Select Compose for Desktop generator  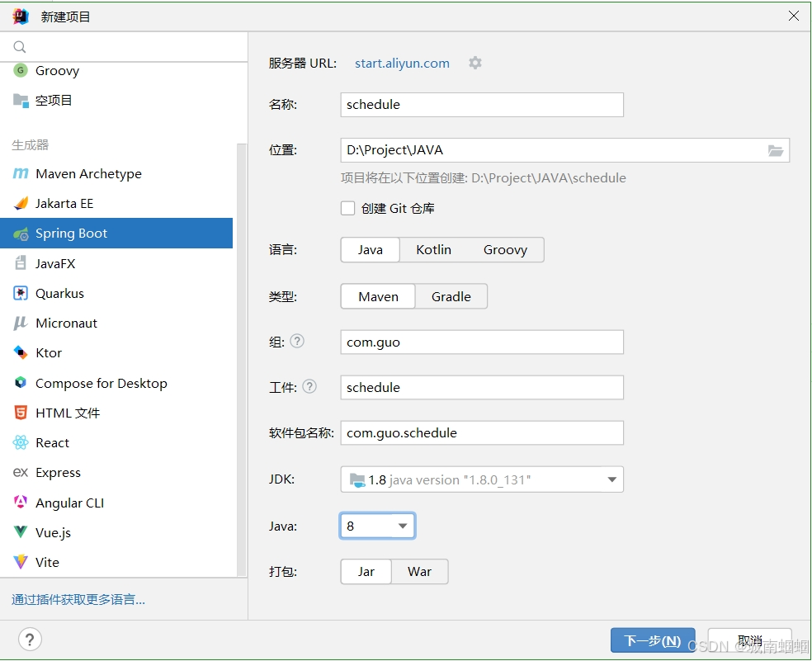click(x=116, y=383)
